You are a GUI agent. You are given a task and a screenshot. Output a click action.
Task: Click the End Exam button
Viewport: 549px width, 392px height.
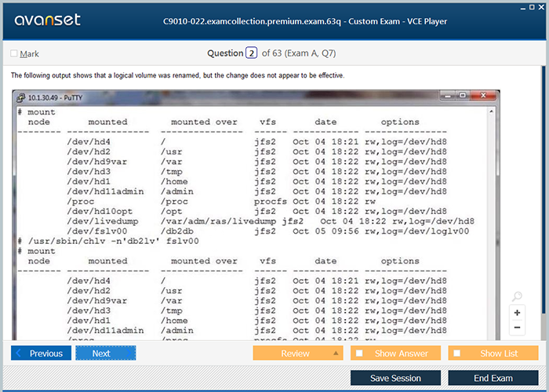(493, 378)
